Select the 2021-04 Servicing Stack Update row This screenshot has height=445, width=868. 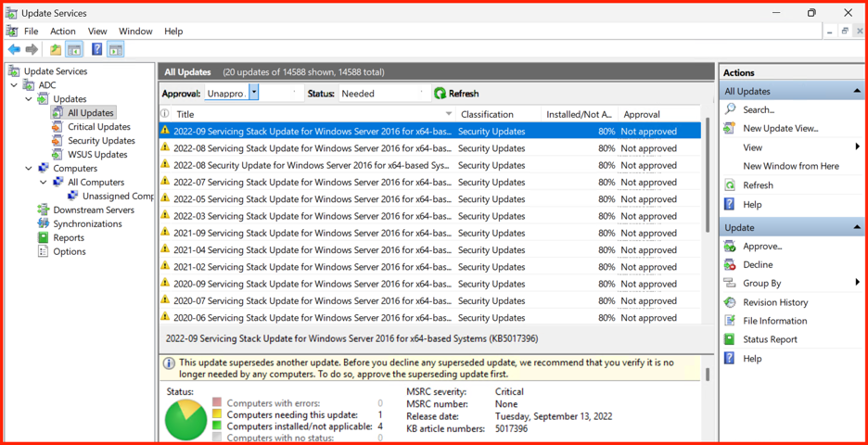coord(430,249)
